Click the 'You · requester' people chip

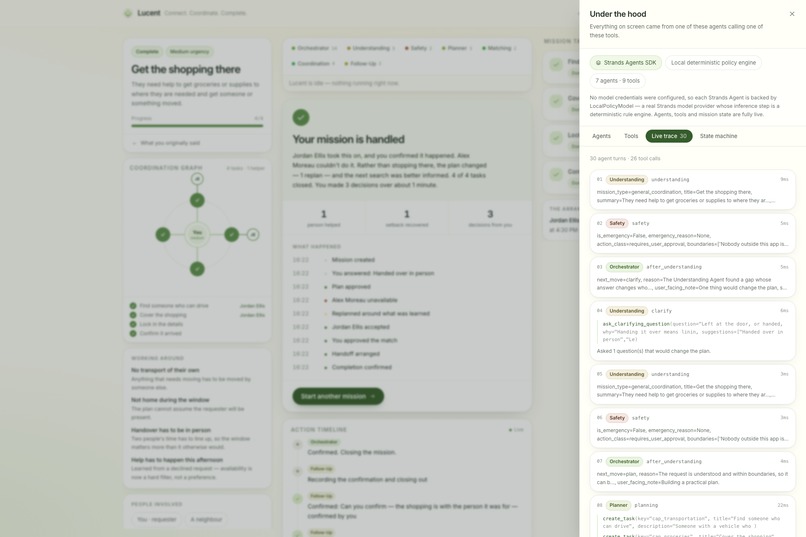157,520
